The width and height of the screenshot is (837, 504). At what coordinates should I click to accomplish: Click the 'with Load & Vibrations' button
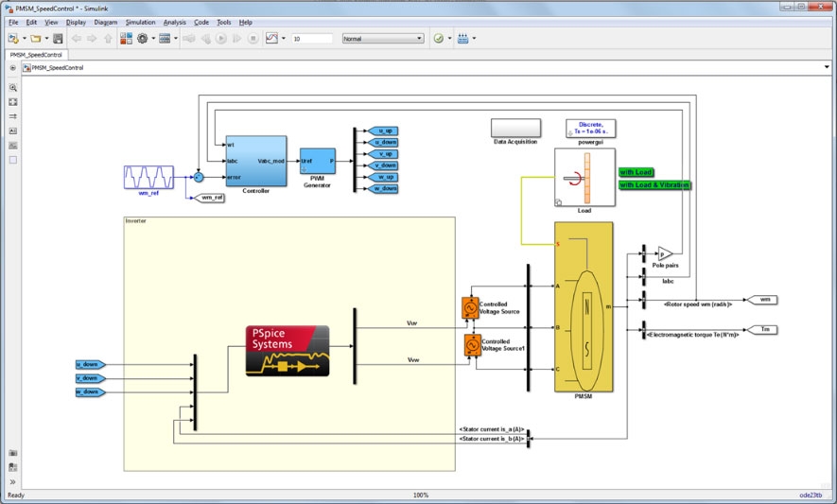pyautogui.click(x=654, y=185)
